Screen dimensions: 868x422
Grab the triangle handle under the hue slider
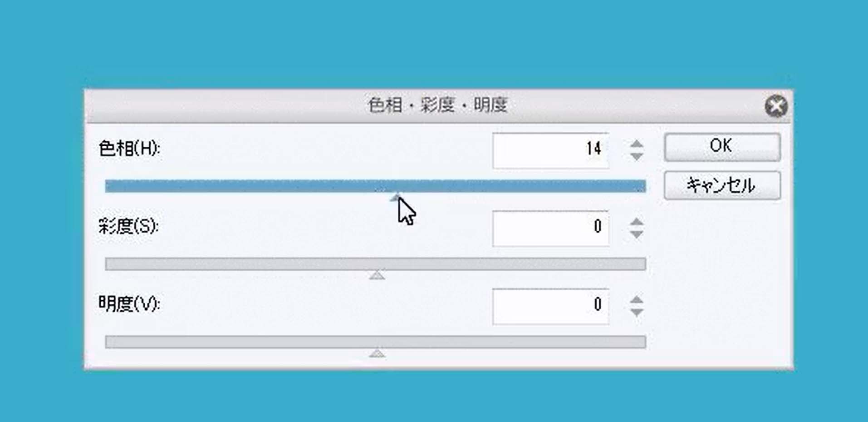pos(396,197)
